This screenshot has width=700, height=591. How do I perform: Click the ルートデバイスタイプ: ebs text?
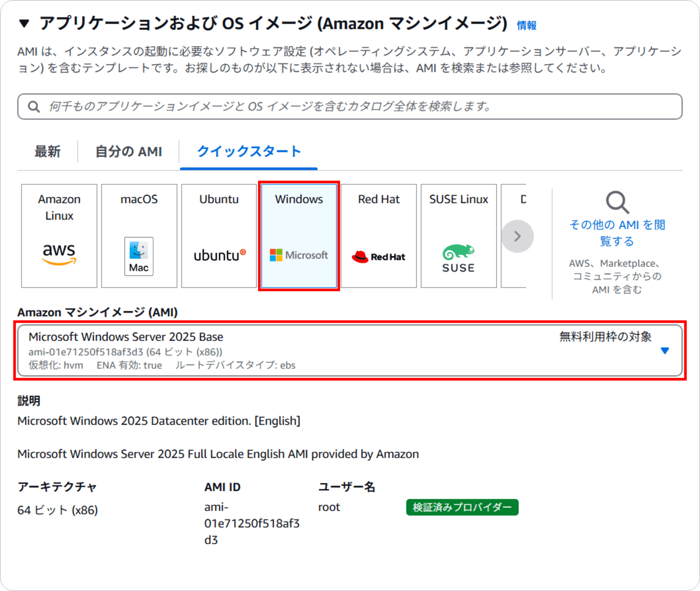[235, 366]
